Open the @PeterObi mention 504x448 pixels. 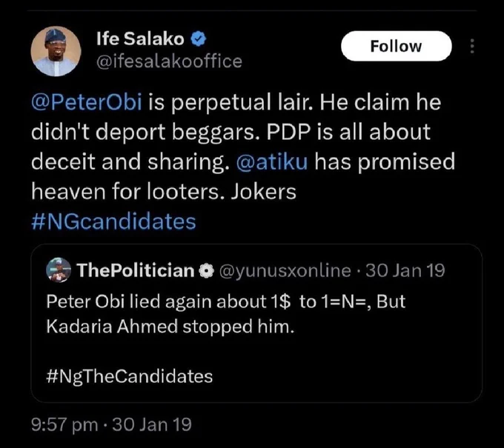pyautogui.click(x=87, y=102)
